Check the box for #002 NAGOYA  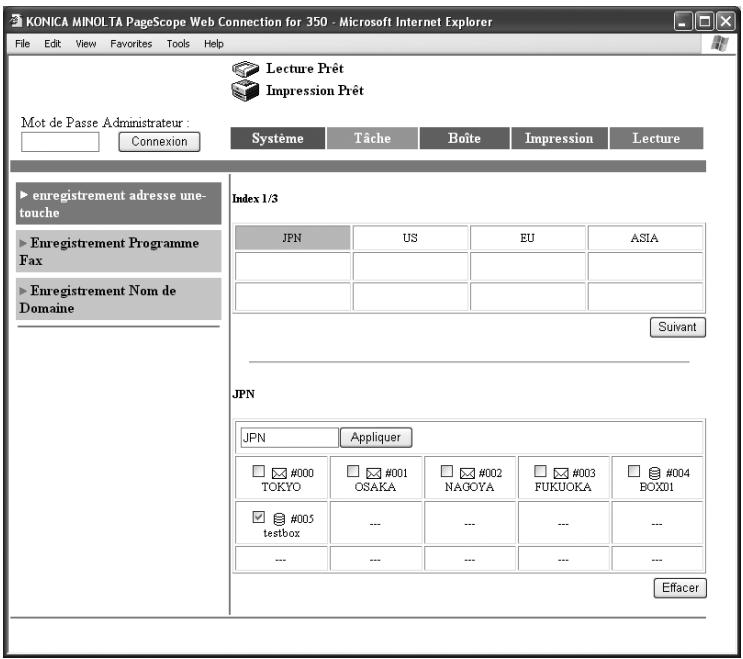(x=447, y=471)
